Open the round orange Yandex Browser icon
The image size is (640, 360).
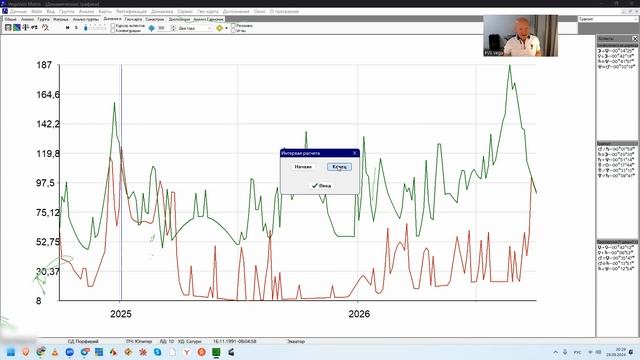click(x=202, y=352)
